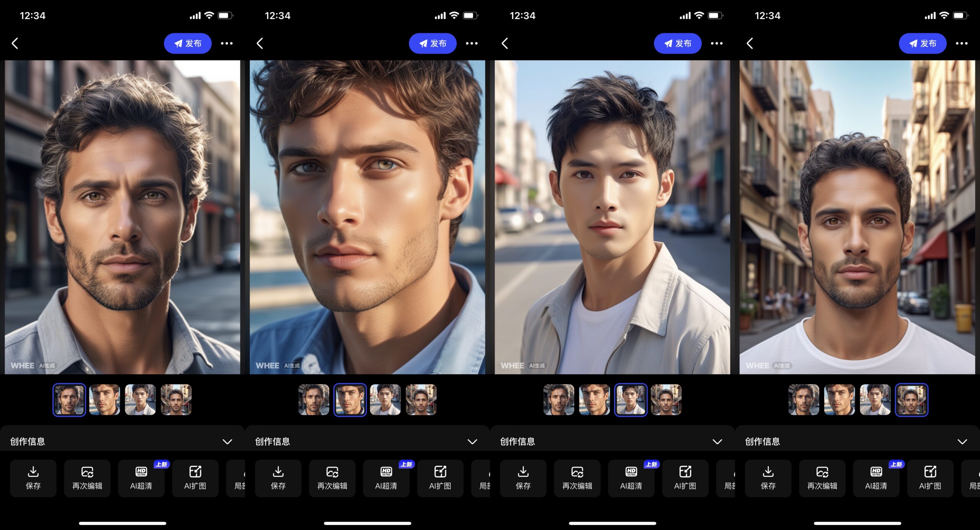Tap the 保存 download icon on the leftmost screen
980x530 pixels.
coord(33,471)
